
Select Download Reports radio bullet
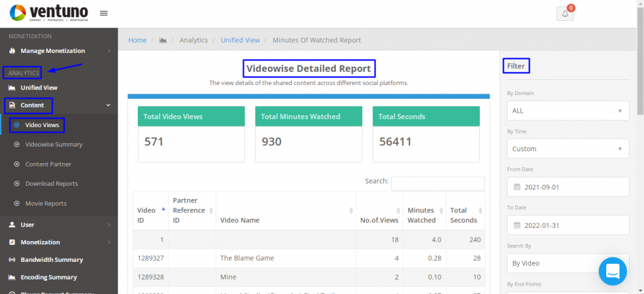click(17, 184)
